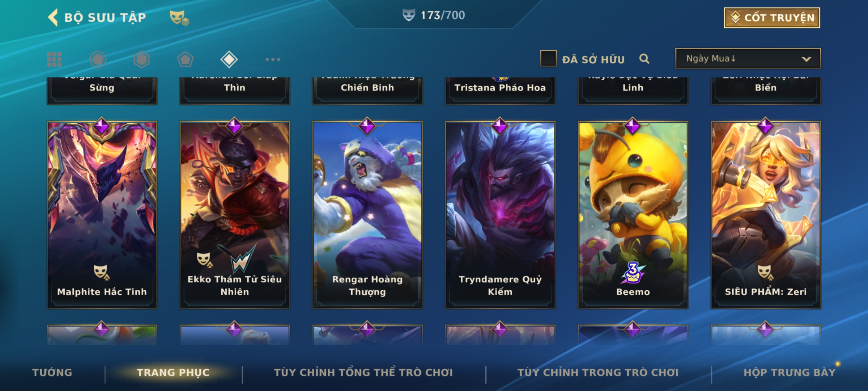Viewport: 868px width, 391px height.
Task: Open the SIÊU PHẨM: Zeri skin card
Action: pos(766,215)
